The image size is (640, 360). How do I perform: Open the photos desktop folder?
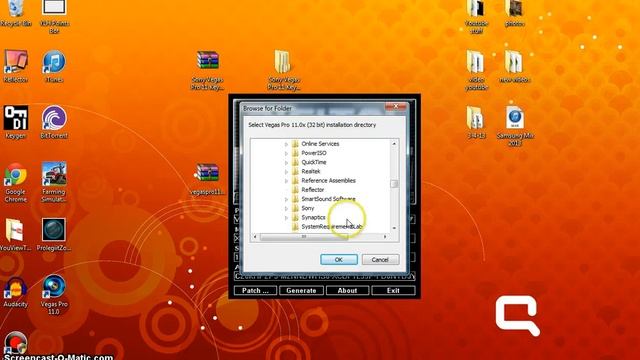point(514,13)
